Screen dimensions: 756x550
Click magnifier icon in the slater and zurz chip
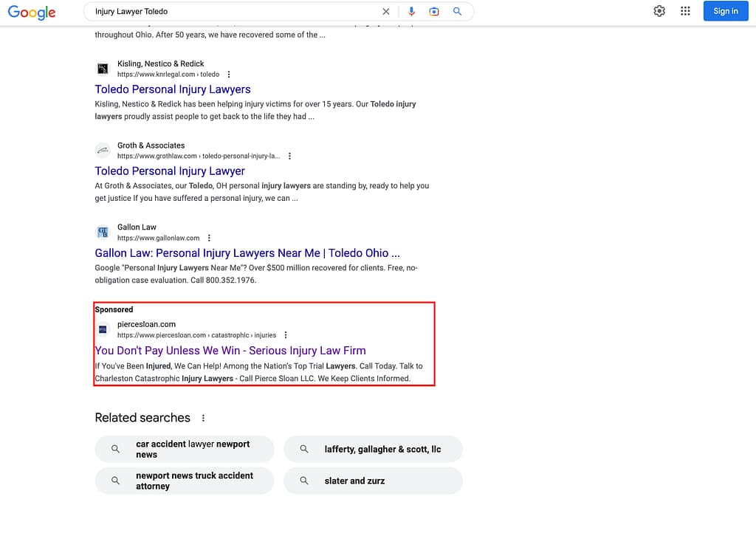pos(304,481)
